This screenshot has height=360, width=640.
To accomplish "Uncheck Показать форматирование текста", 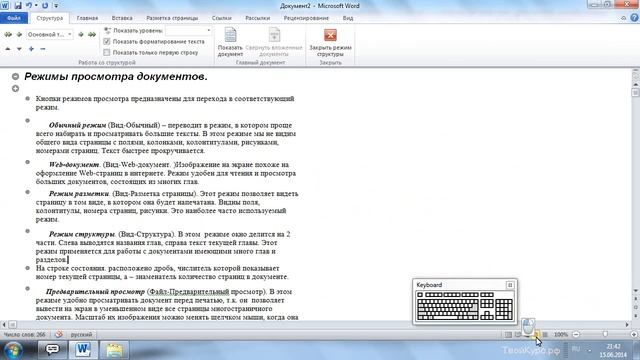I will (x=107, y=42).
